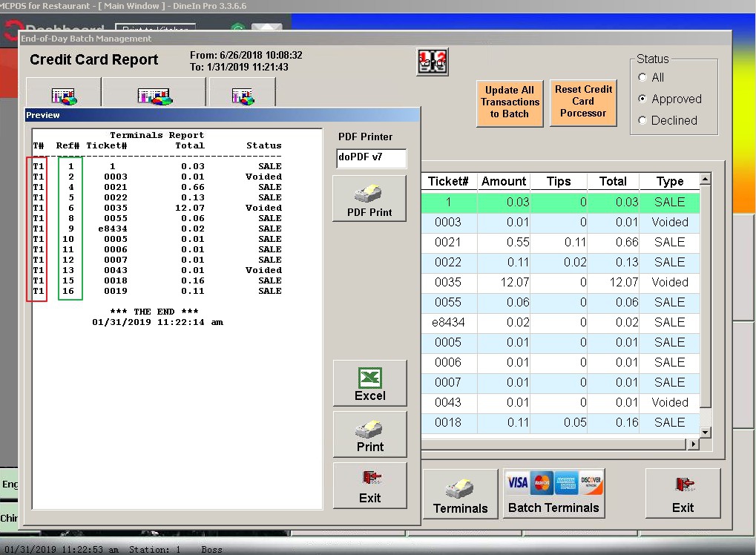The width and height of the screenshot is (756, 555).
Task: Click the Batch Terminals button
Action: tap(553, 493)
